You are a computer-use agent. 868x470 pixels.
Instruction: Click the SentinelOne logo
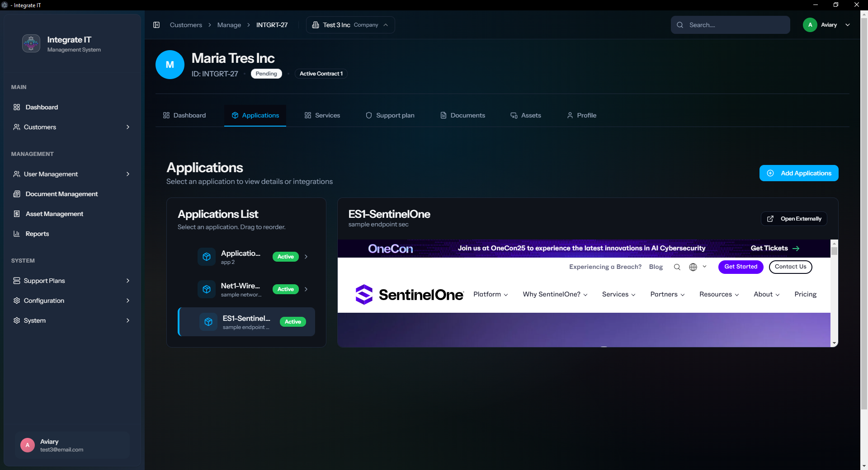[x=409, y=295]
